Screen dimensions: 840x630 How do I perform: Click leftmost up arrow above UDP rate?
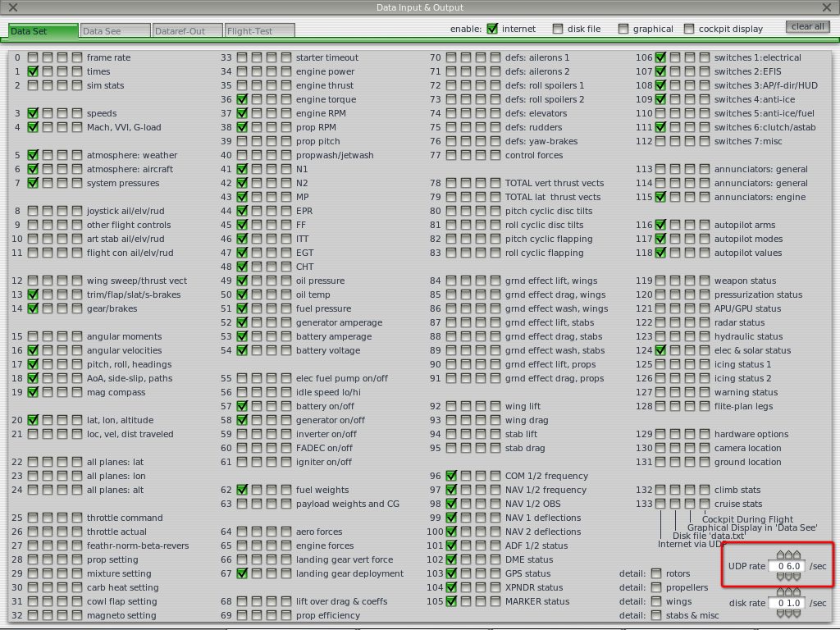pos(781,555)
